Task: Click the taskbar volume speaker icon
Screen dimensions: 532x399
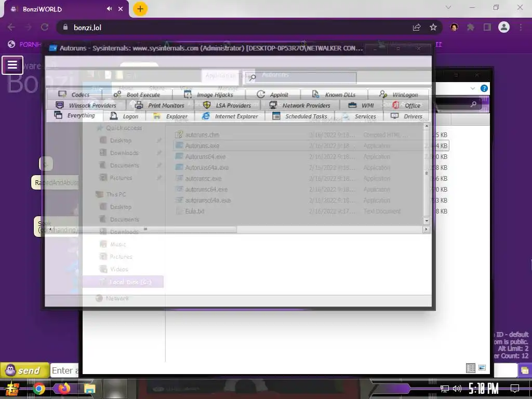Action: [457, 389]
